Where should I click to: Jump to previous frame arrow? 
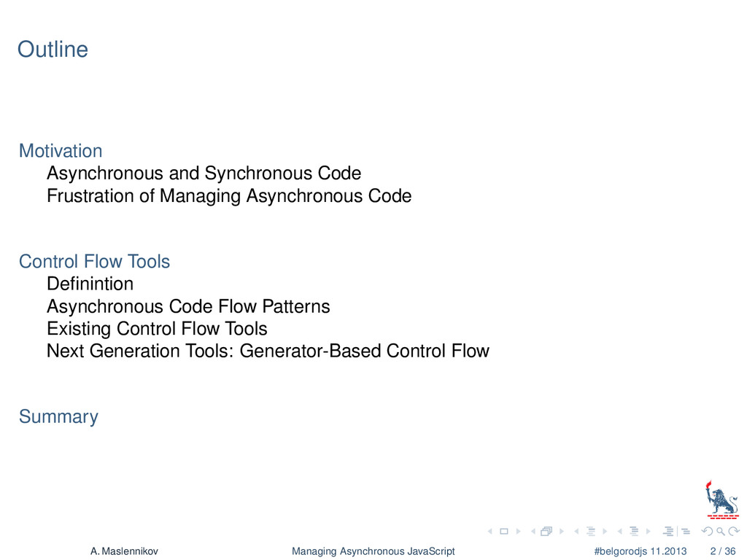533,532
